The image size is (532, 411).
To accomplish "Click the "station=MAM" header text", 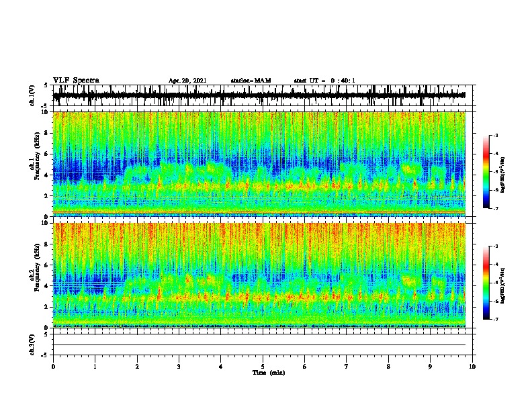I will 251,81.
